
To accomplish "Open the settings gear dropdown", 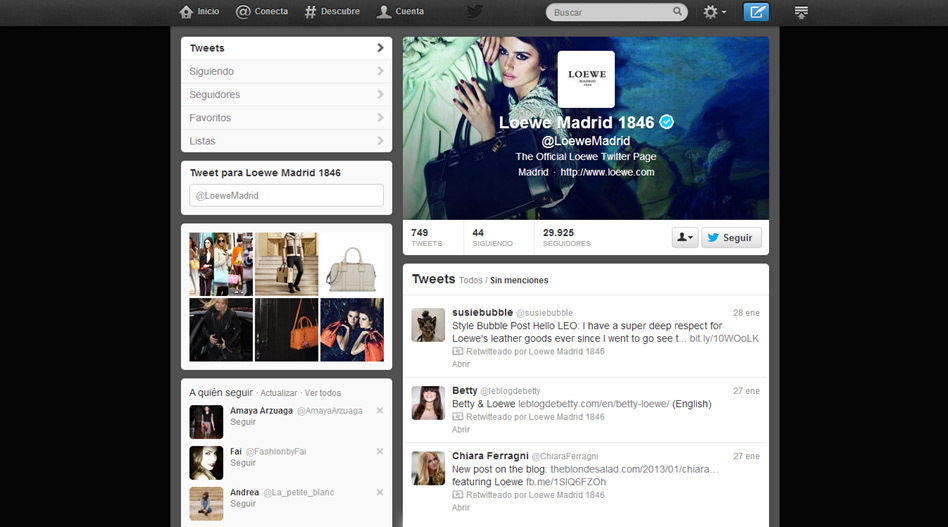I will [714, 11].
